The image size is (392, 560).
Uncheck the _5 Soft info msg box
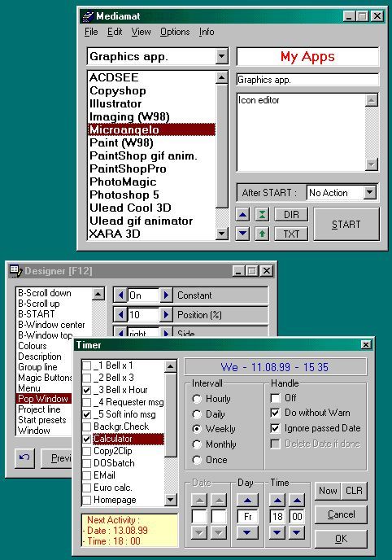87,414
